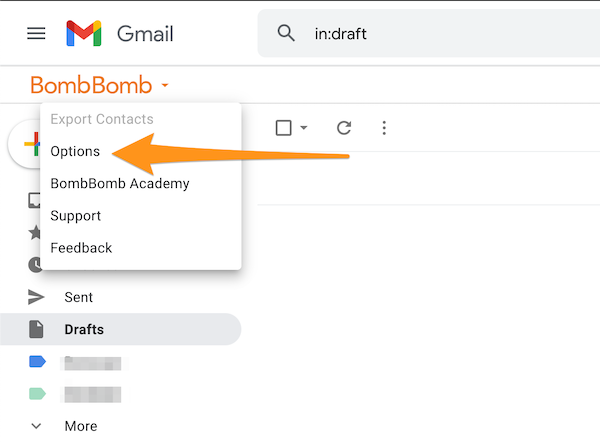Collapse the BombBomb dropdown arrow

[165, 85]
